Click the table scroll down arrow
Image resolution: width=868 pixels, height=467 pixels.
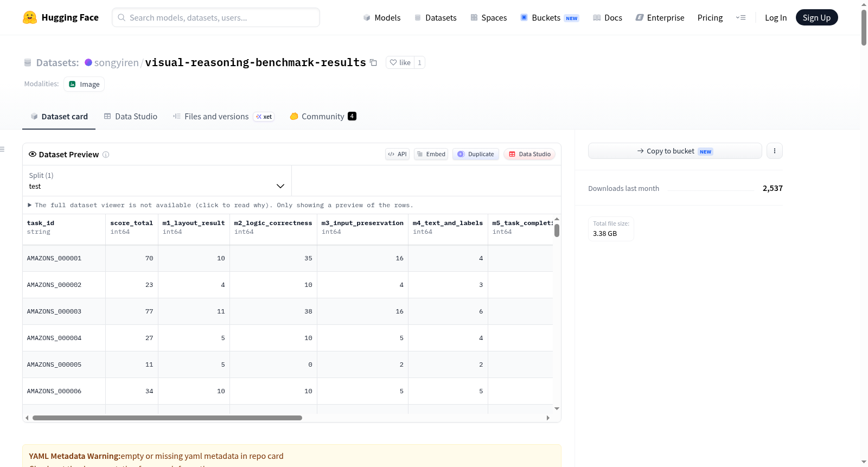point(557,408)
